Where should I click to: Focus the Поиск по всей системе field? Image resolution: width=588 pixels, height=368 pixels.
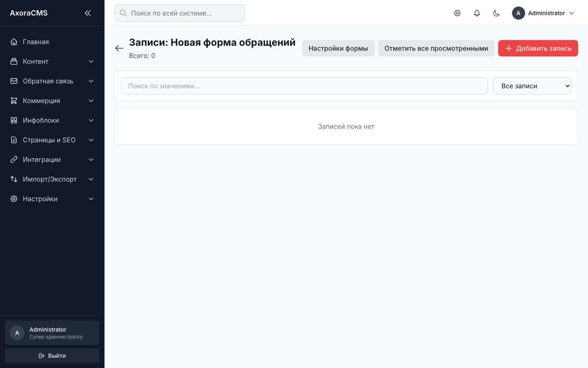click(x=180, y=13)
